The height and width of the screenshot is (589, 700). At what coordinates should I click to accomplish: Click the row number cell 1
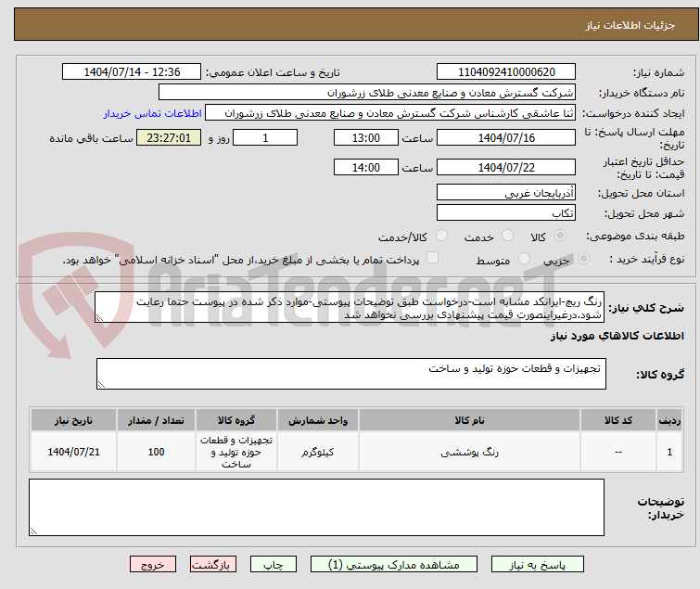pos(669,452)
